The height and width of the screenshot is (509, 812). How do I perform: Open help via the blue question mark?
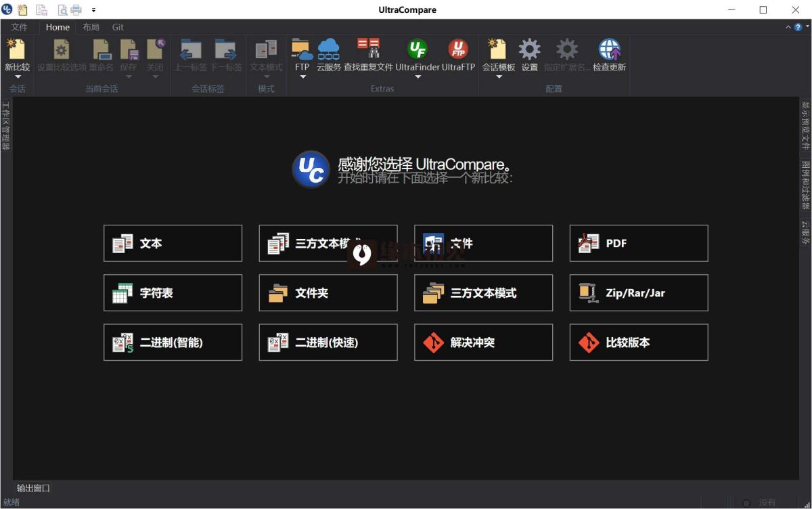click(x=798, y=27)
